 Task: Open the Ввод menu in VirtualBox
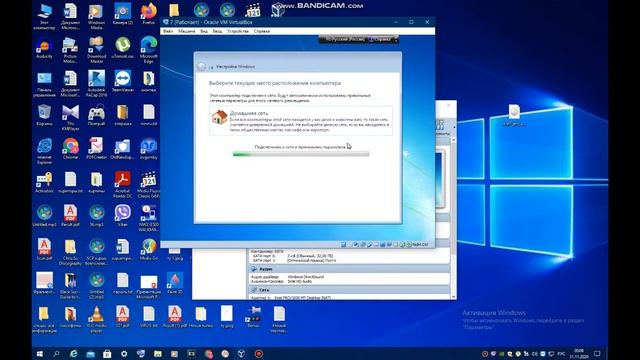point(217,31)
